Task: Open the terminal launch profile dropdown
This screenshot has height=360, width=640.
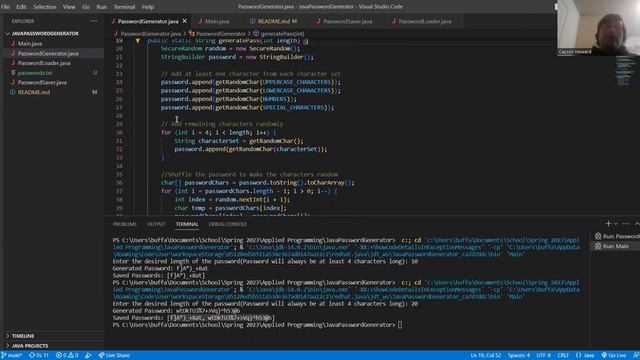Action: [x=616, y=224]
